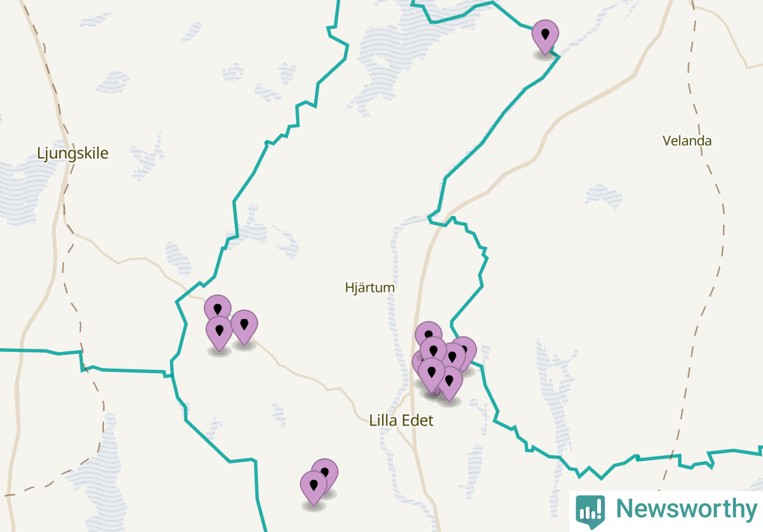Viewport: 763px width, 532px height.
Task: Click the Velanda place label
Action: (x=687, y=141)
